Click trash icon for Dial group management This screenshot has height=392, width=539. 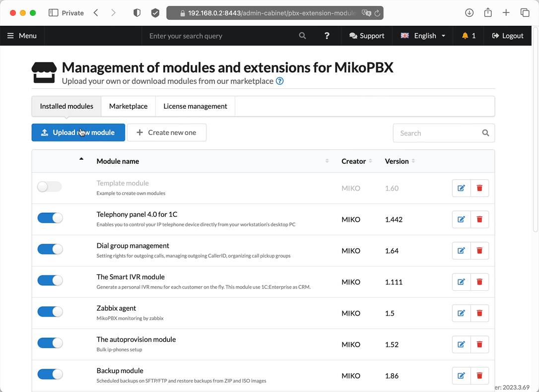(479, 251)
